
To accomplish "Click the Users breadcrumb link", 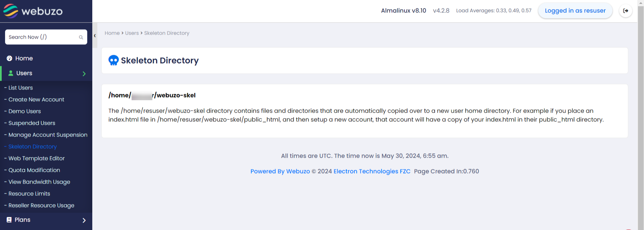I will tap(132, 33).
